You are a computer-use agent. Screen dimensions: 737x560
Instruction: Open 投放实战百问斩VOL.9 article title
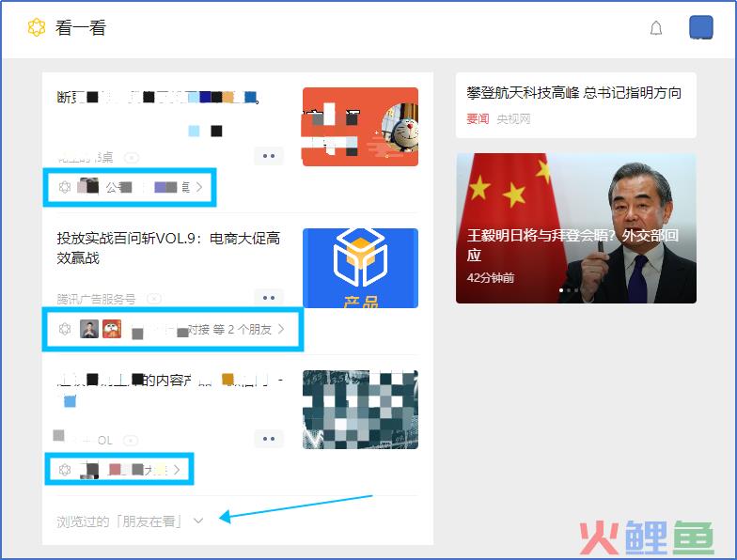168,248
